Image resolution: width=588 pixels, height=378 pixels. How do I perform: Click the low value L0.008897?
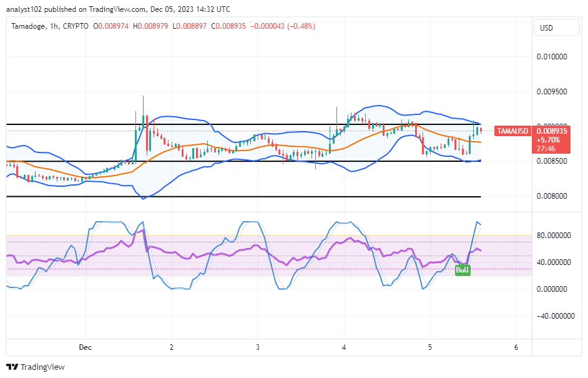point(189,26)
